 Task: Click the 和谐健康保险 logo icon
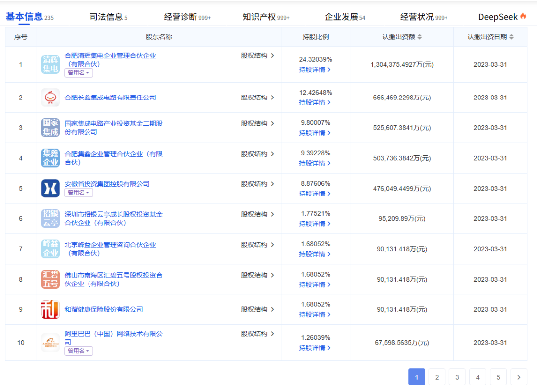click(x=50, y=309)
